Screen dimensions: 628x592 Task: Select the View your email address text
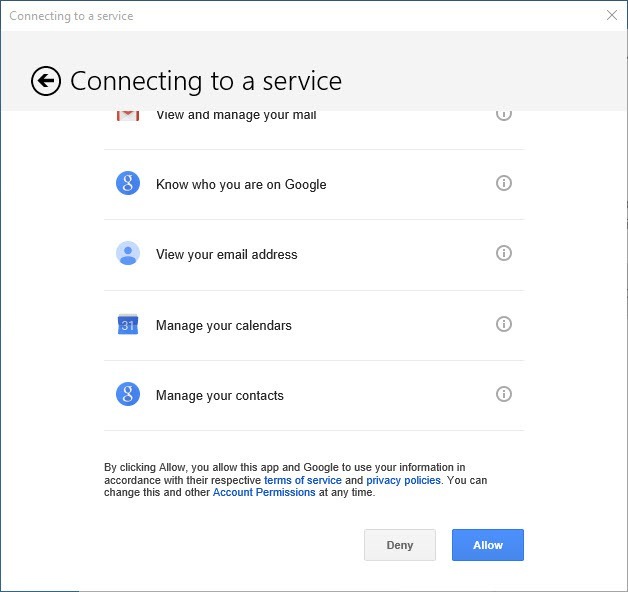tap(226, 254)
